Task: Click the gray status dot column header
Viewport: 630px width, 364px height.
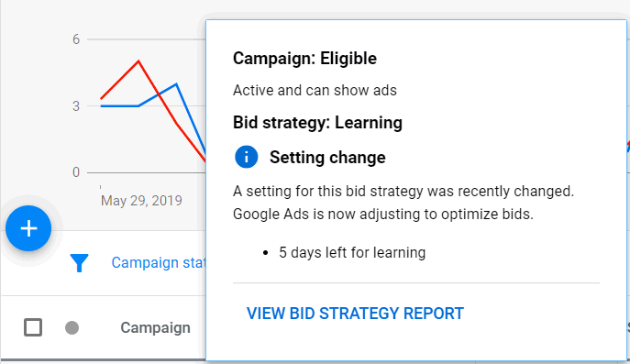Action: [x=72, y=328]
